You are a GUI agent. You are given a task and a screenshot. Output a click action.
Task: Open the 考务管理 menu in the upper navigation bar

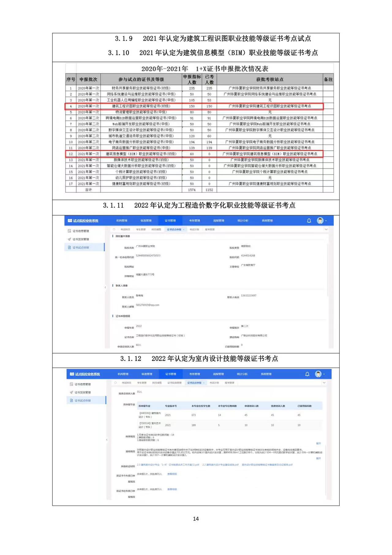coord(194,221)
